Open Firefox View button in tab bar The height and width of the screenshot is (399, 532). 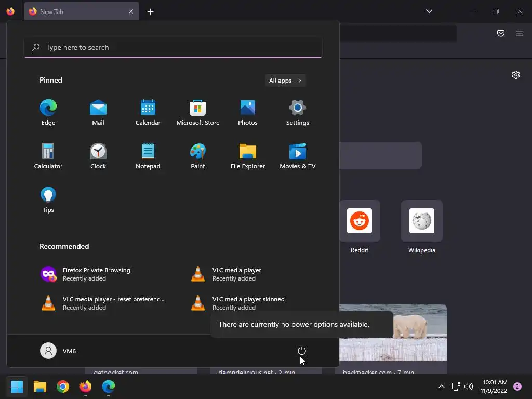tap(10, 11)
